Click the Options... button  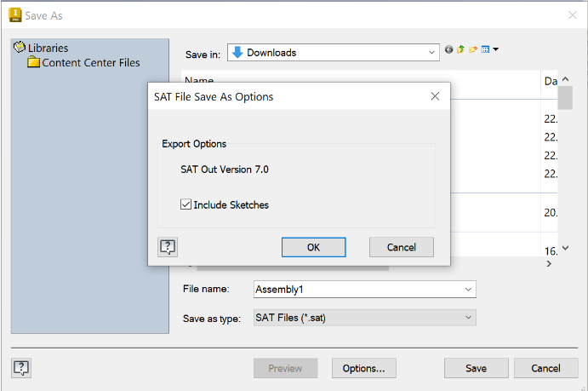tap(363, 368)
